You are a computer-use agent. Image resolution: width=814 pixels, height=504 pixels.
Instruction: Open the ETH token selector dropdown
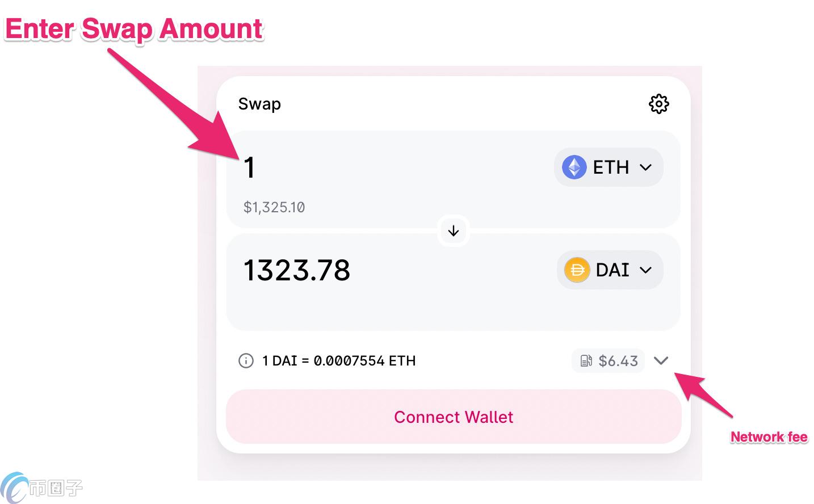[609, 167]
